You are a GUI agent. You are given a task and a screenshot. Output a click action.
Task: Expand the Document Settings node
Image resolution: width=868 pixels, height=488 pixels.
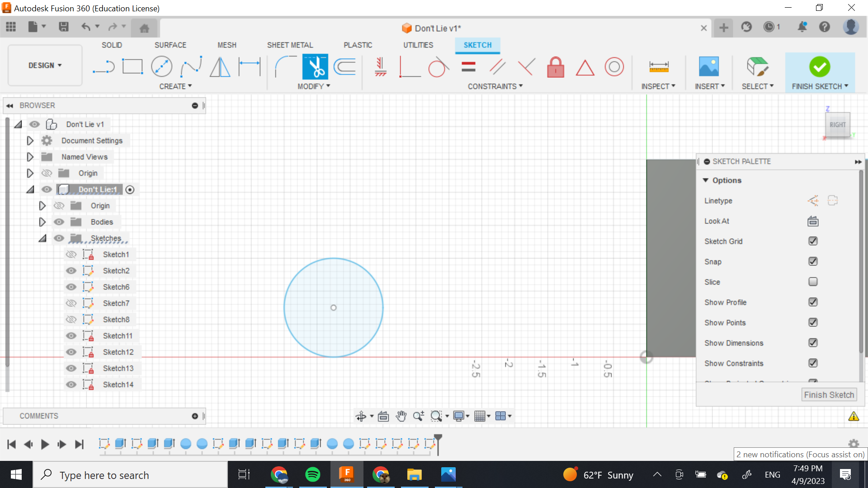(x=30, y=141)
